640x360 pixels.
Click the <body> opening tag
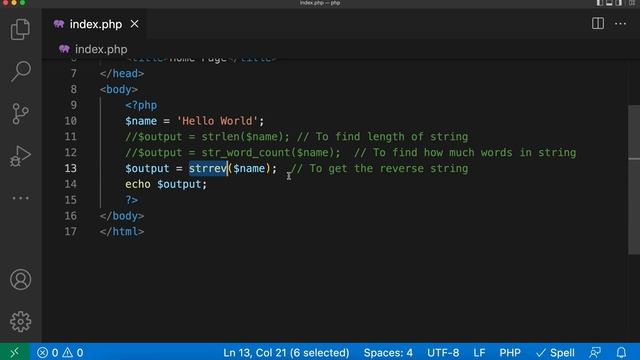pos(119,89)
